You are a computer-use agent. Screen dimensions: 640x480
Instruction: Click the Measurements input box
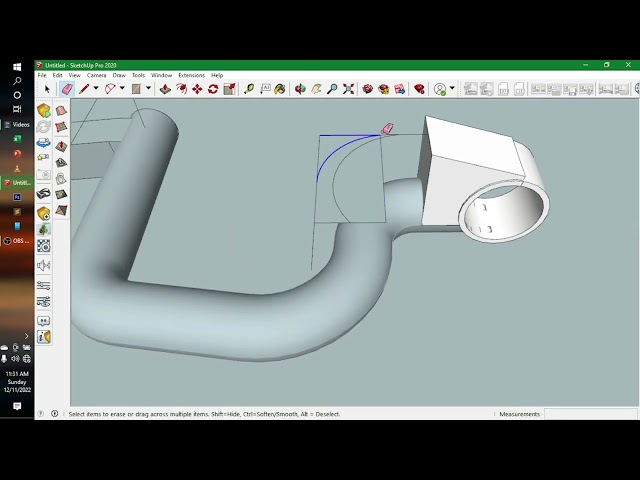tap(590, 414)
